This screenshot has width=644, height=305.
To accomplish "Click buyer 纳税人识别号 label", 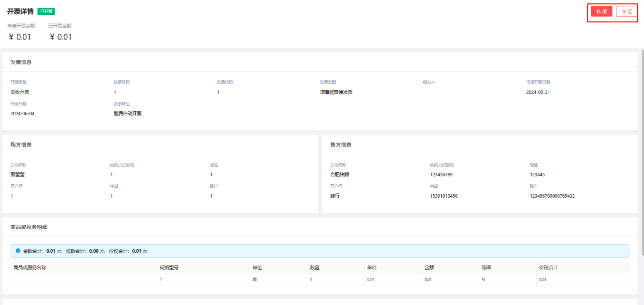I will (x=122, y=165).
